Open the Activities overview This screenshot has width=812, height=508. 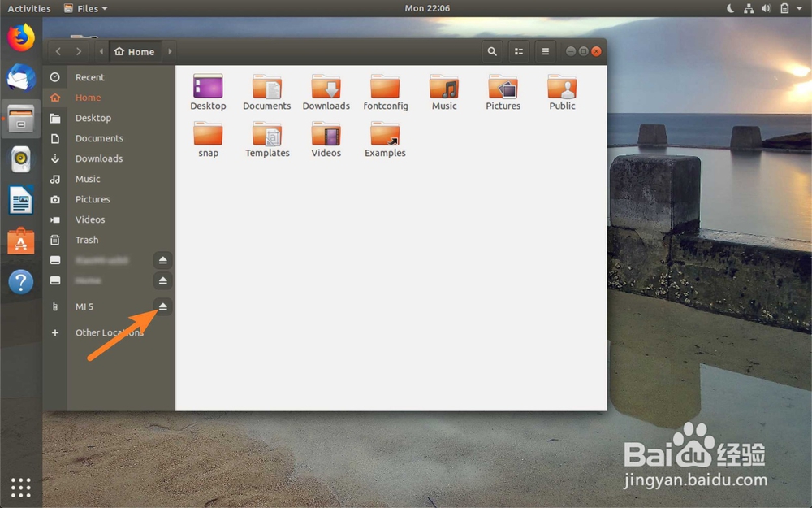point(29,7)
